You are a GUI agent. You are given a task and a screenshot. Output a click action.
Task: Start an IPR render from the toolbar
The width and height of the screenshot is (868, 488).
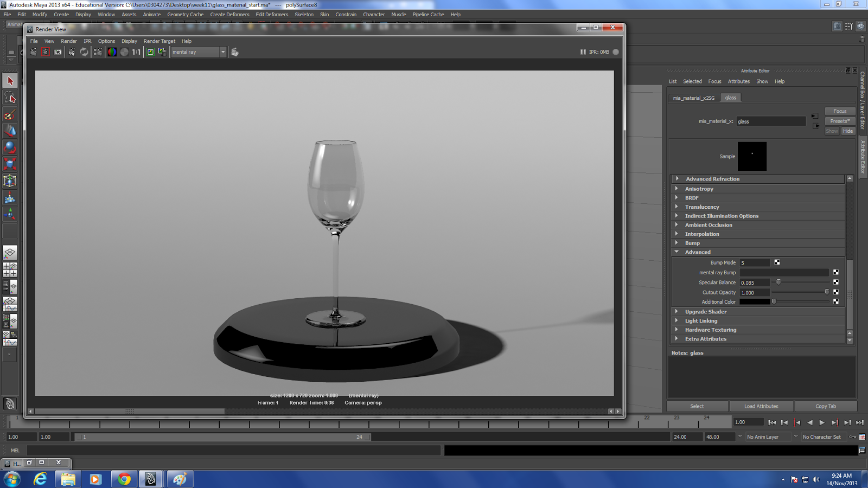(x=72, y=52)
